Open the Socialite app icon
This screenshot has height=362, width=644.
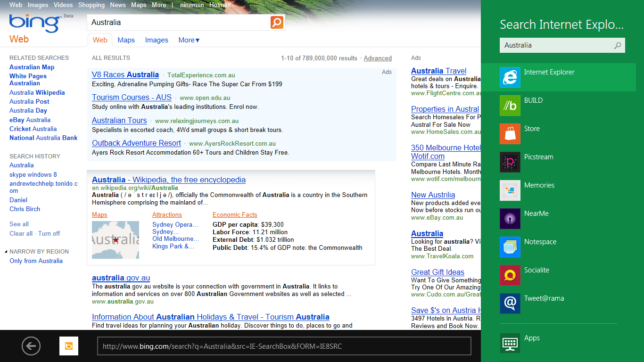click(x=510, y=275)
